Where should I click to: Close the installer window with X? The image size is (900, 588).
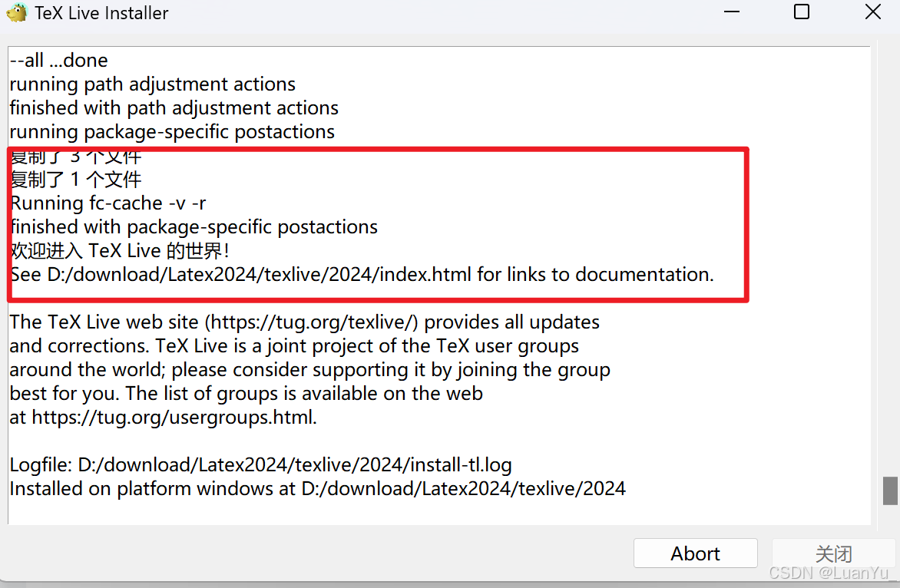[873, 12]
